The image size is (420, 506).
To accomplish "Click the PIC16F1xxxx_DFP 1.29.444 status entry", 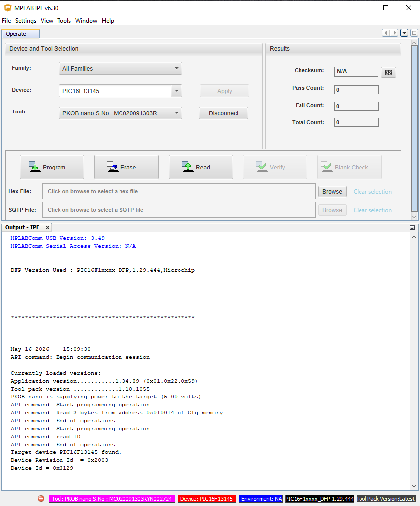I will [319, 499].
